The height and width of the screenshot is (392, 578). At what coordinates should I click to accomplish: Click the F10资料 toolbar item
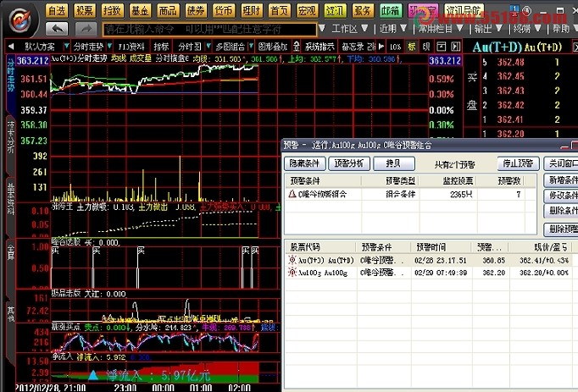(x=131, y=47)
